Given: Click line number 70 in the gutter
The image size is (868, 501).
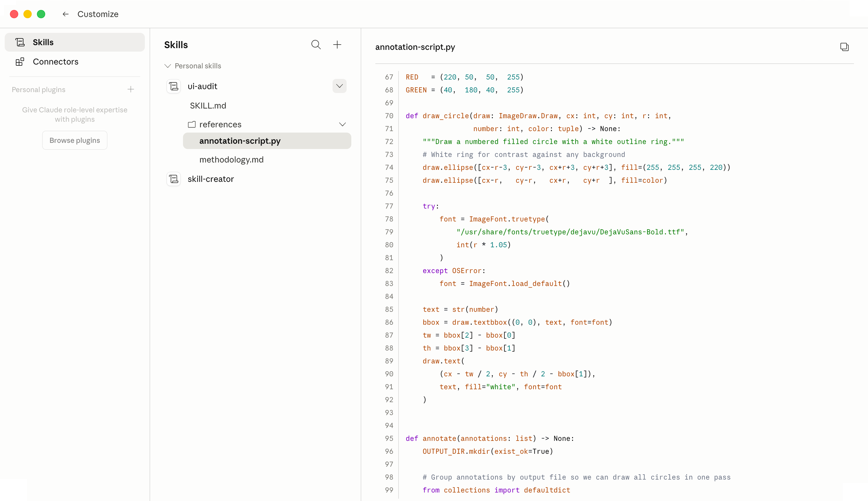Looking at the screenshot, I should tap(389, 116).
